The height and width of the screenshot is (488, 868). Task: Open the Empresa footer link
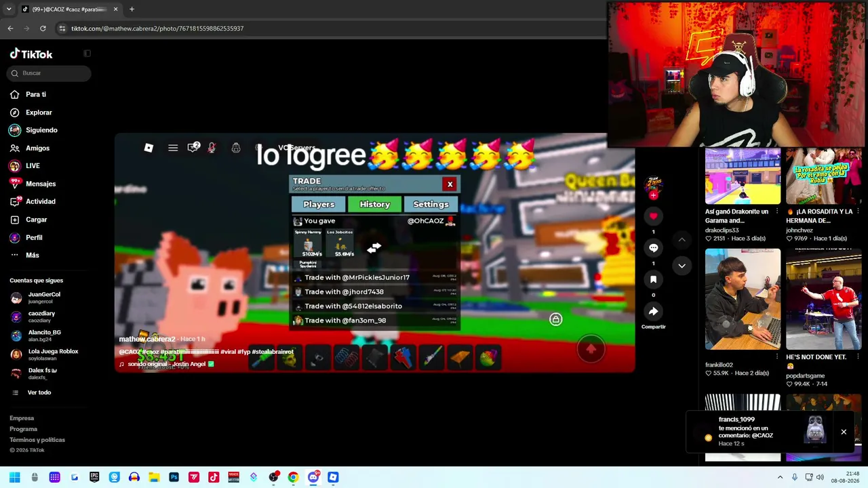tap(22, 418)
